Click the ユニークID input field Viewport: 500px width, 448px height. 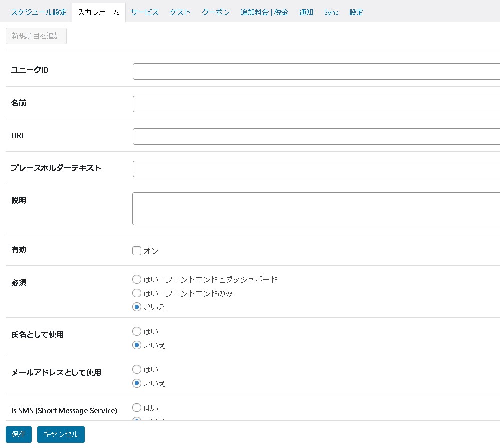point(316,71)
